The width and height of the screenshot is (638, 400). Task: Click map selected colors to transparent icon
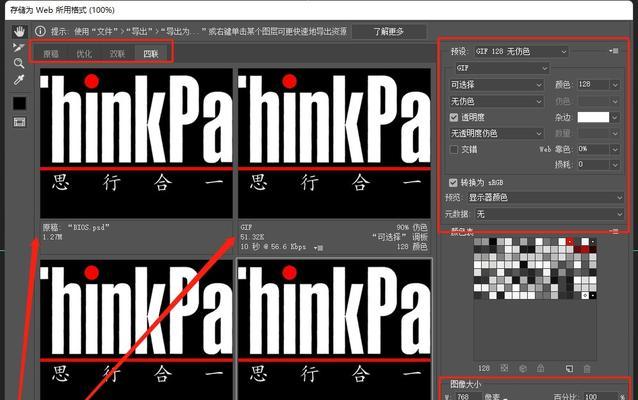point(504,368)
